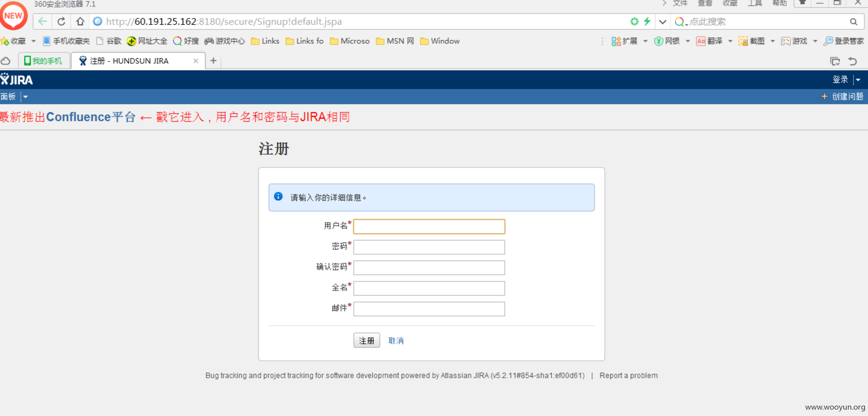Expand the 扩展 dropdown arrow

(x=645, y=41)
